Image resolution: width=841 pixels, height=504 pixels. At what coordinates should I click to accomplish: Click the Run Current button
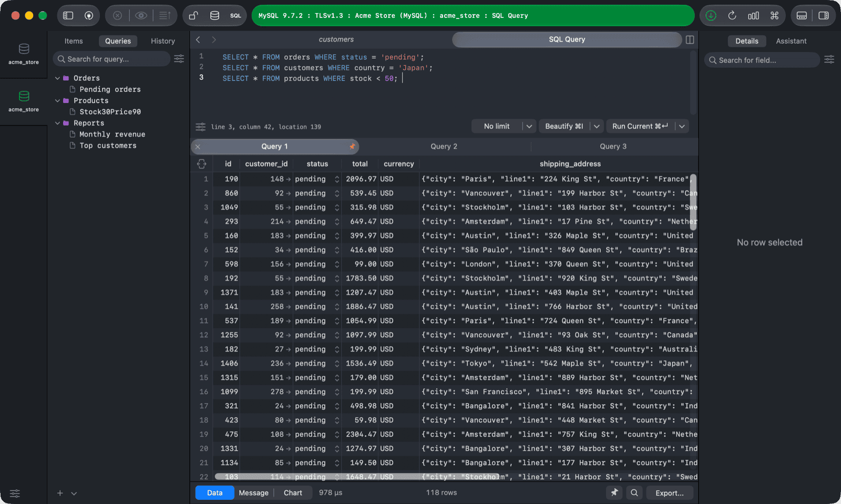[640, 126]
